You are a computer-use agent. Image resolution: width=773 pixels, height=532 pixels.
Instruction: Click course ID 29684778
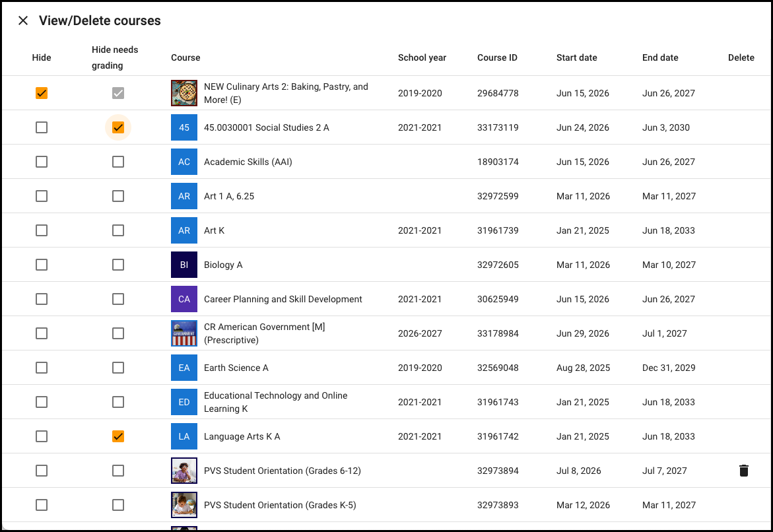point(498,93)
